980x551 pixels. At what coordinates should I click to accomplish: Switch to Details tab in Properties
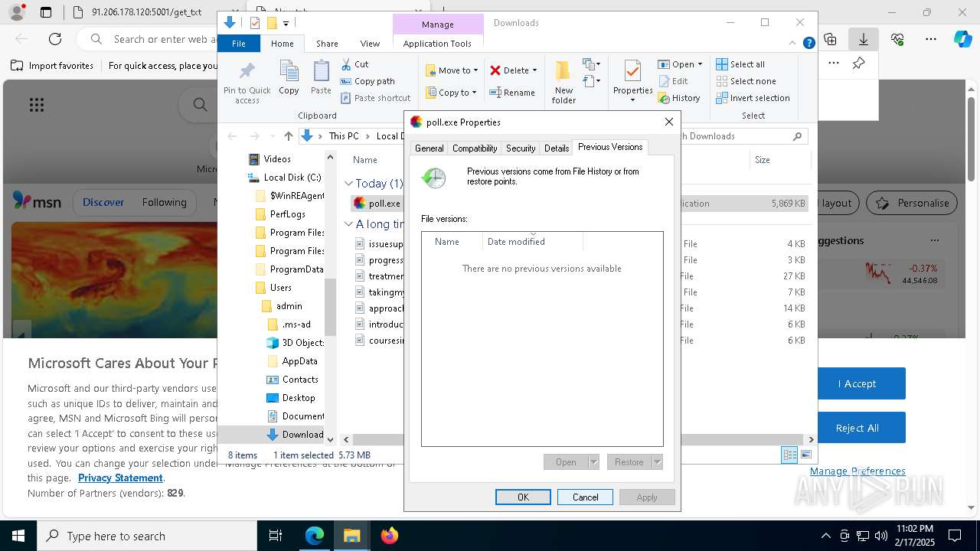point(557,148)
